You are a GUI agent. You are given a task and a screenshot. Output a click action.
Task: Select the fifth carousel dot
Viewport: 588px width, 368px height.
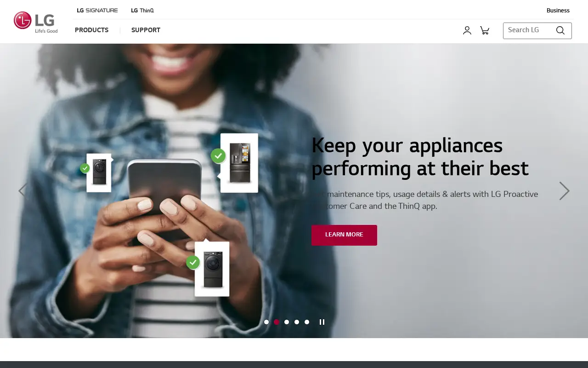307,322
